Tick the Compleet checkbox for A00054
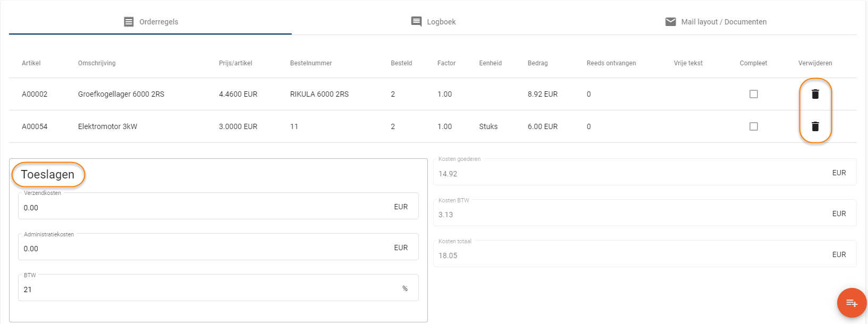 pos(753,126)
